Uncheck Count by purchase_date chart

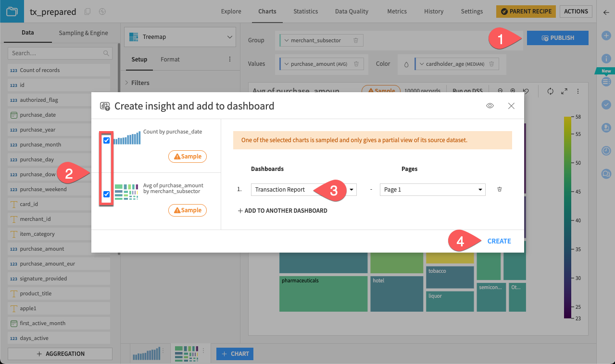(x=106, y=140)
